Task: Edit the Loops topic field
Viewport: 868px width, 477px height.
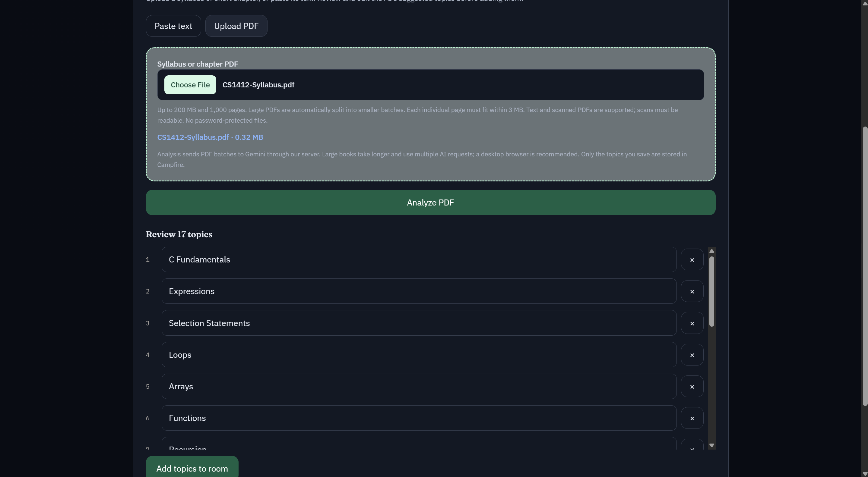Action: coord(419,355)
